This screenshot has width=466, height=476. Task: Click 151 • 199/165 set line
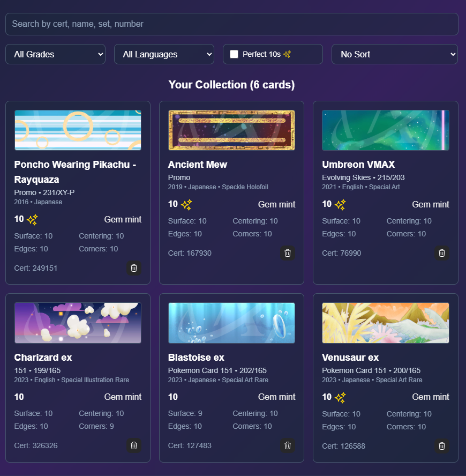(37, 370)
